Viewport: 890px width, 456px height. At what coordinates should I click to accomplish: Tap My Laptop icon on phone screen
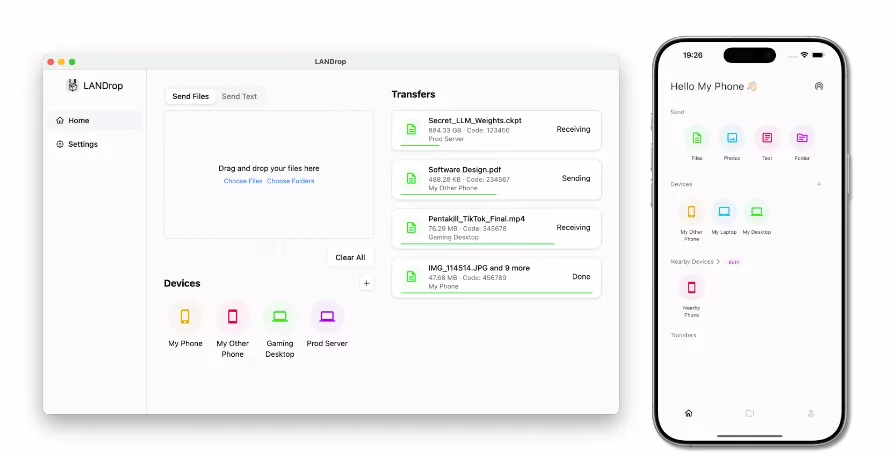click(x=724, y=211)
